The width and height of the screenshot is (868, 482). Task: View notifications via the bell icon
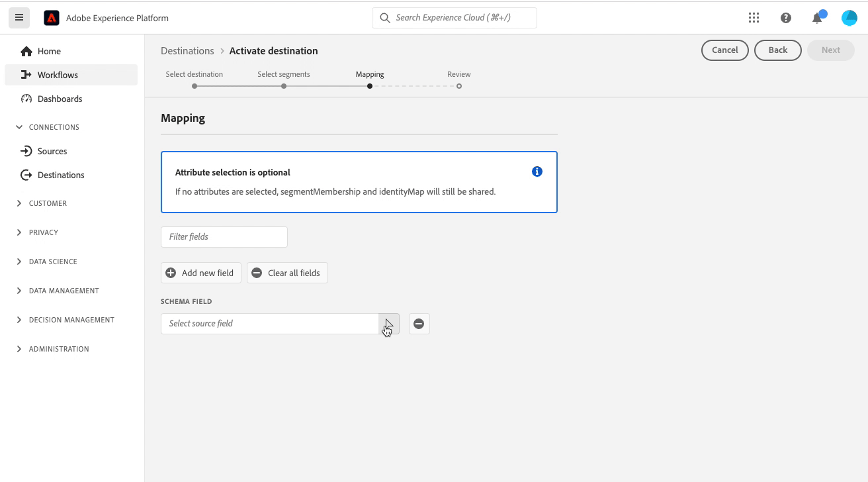[818, 18]
